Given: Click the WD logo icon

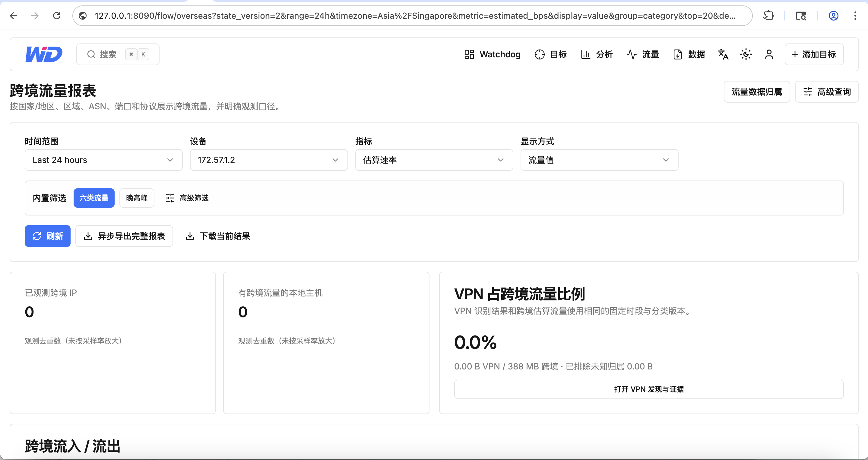Looking at the screenshot, I should [44, 54].
